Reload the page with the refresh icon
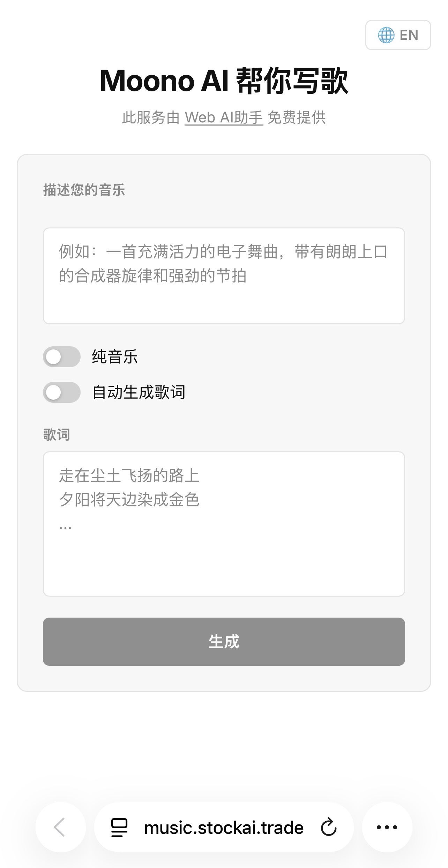Viewport: 448px width, 868px height. (328, 827)
